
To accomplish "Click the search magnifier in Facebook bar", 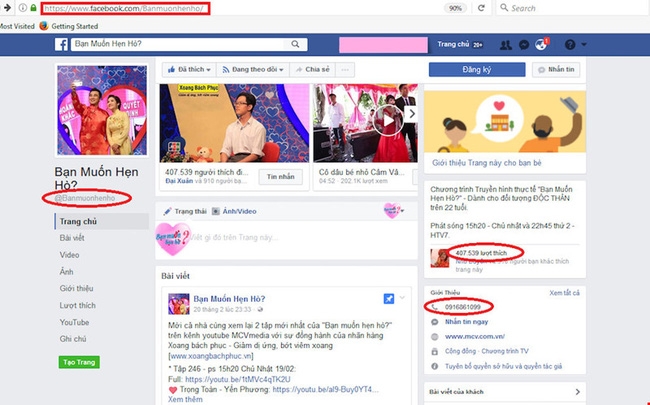I will (x=295, y=44).
